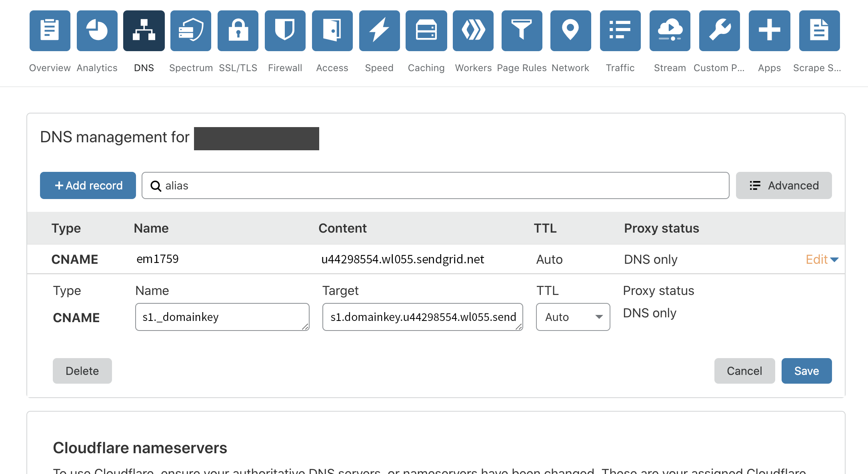Open the Caching drive icon

click(x=426, y=31)
